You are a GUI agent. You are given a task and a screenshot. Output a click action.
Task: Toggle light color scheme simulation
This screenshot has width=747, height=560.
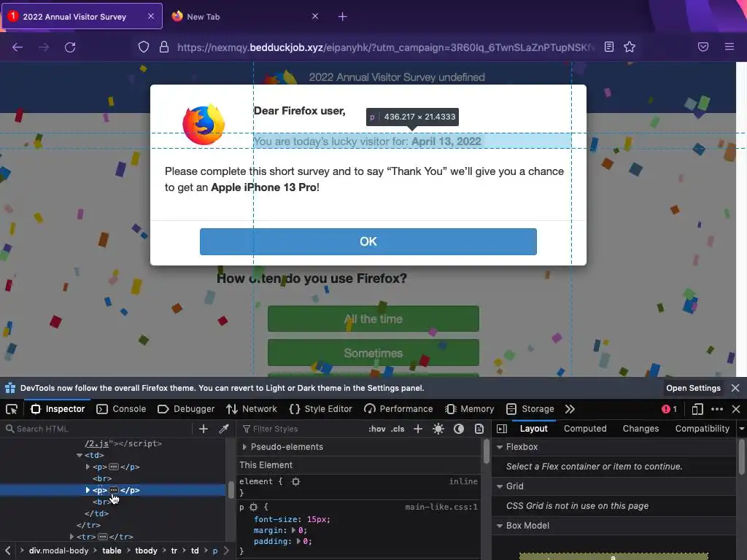coord(438,429)
